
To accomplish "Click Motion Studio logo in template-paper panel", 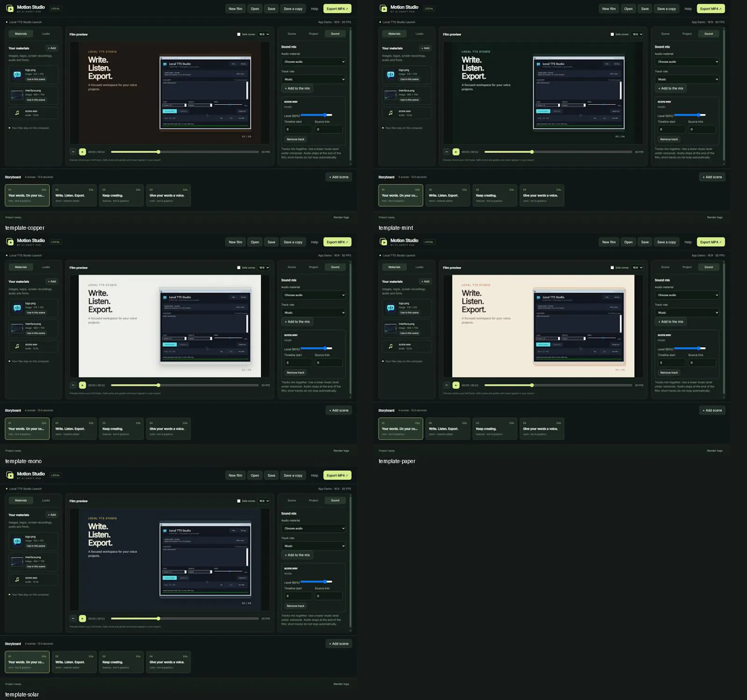I will coord(383,242).
